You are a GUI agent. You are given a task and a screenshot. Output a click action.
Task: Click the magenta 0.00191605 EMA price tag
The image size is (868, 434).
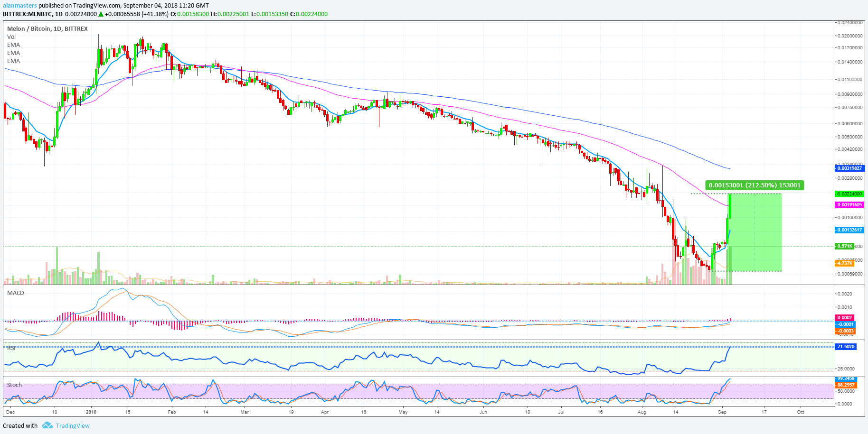click(x=849, y=205)
